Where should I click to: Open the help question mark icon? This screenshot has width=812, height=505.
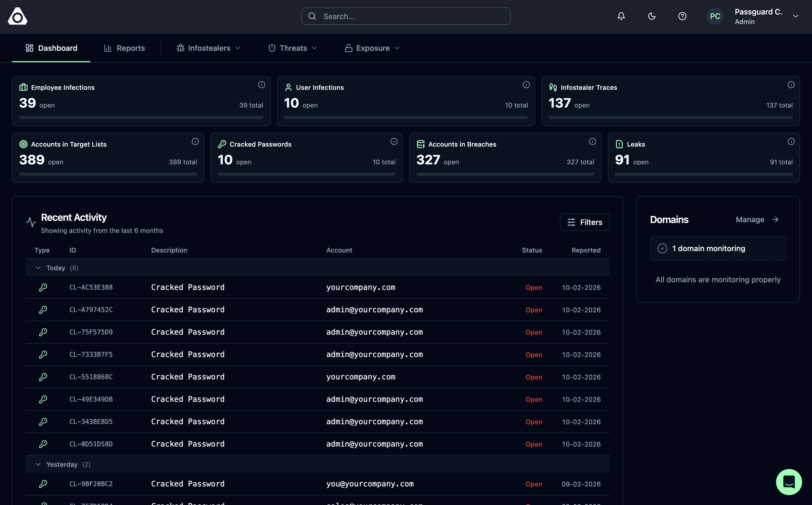(682, 16)
